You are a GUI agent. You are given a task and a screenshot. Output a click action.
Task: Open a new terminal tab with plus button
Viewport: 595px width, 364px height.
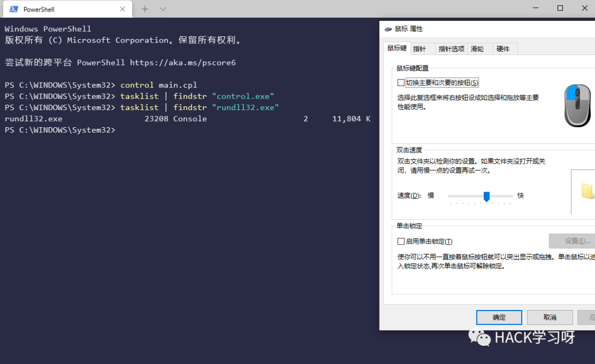(145, 9)
